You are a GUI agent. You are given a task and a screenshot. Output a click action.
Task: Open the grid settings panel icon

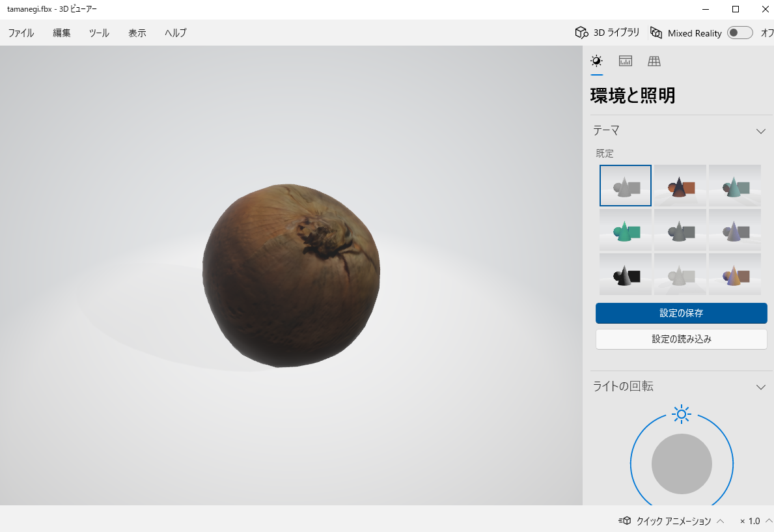654,61
